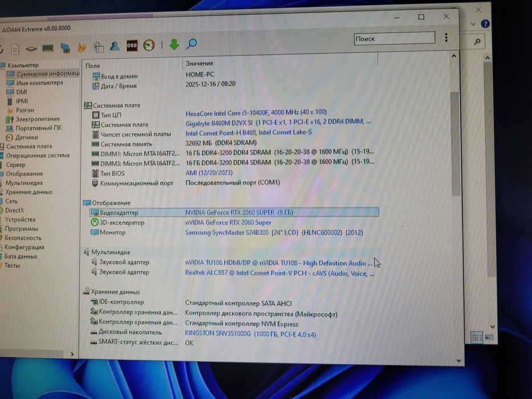Viewport: 532px width, 399px height.
Task: Open the Report page icon in toolbar
Action: coord(15,50)
